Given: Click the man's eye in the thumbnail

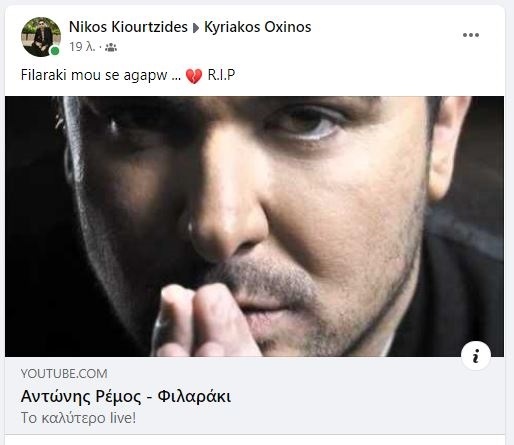Looking at the screenshot, I should pos(307,124).
